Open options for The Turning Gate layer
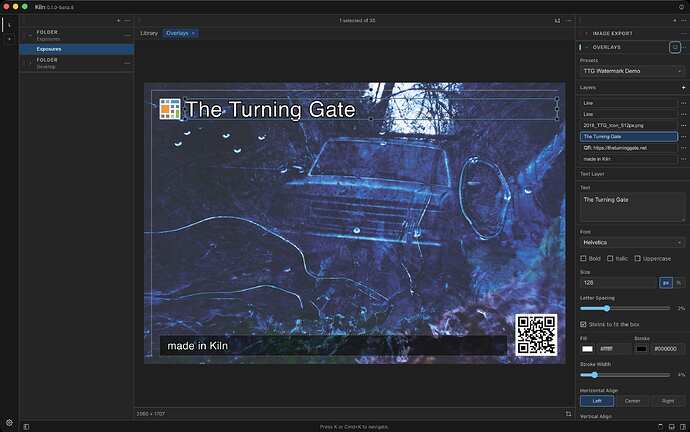Screen dimensions: 690x432 pyautogui.click(x=683, y=137)
